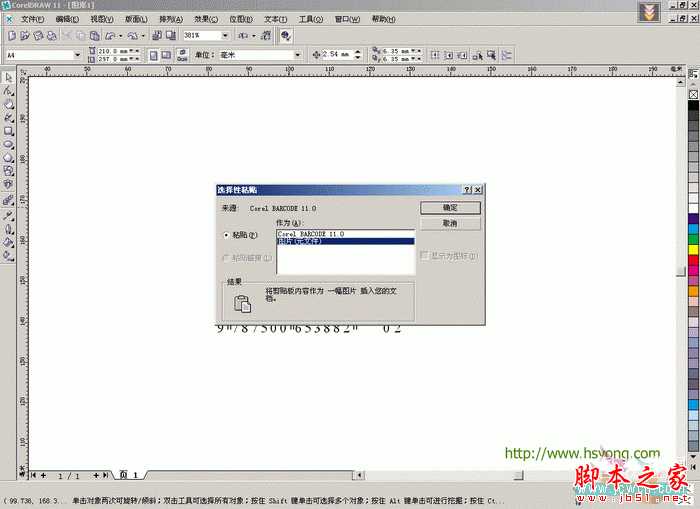Viewport: 700px width, 509px height.
Task: Click the vertical scrollbar up arrow
Action: [x=680, y=82]
